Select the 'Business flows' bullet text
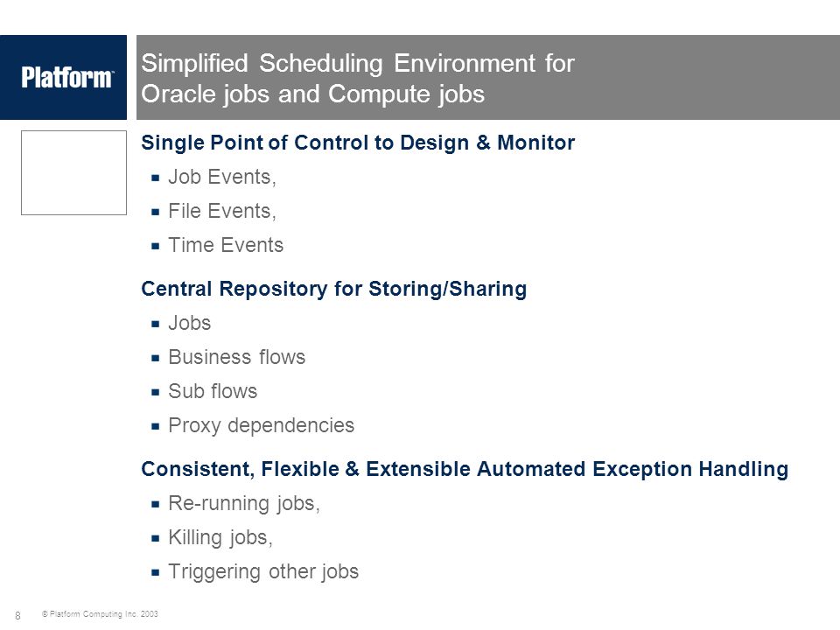840x630 pixels. pyautogui.click(x=236, y=357)
